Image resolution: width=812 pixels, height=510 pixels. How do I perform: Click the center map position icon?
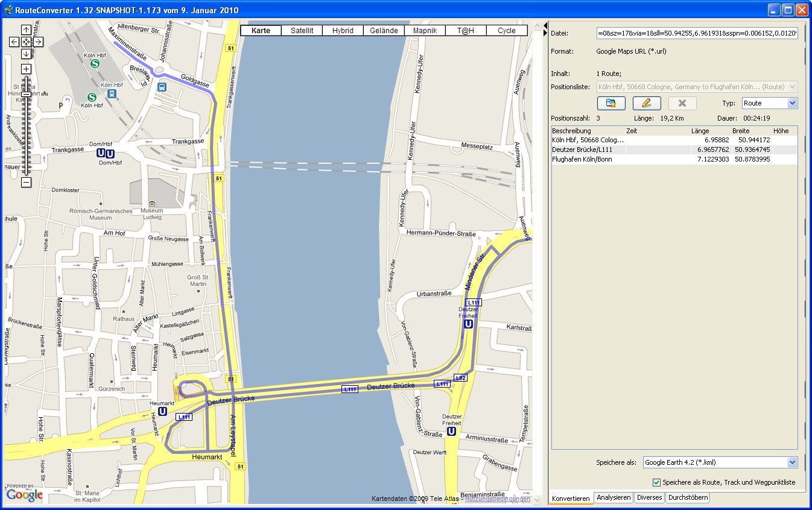(x=26, y=42)
